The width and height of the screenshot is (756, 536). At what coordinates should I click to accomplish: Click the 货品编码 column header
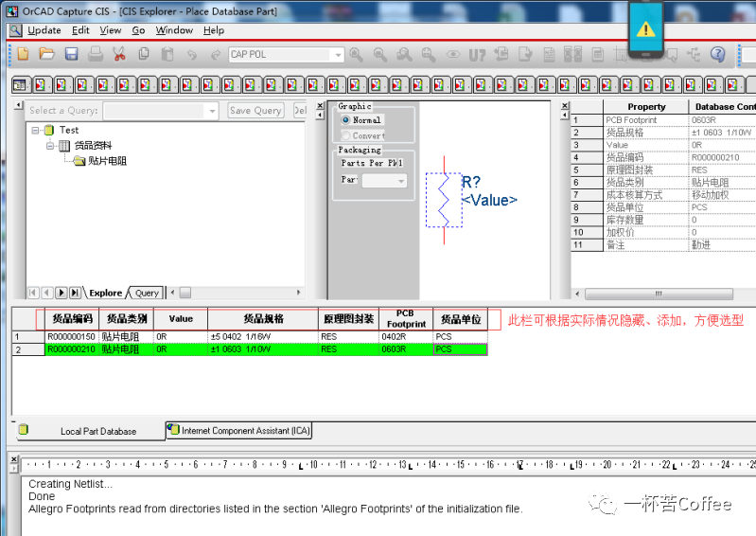pyautogui.click(x=72, y=319)
